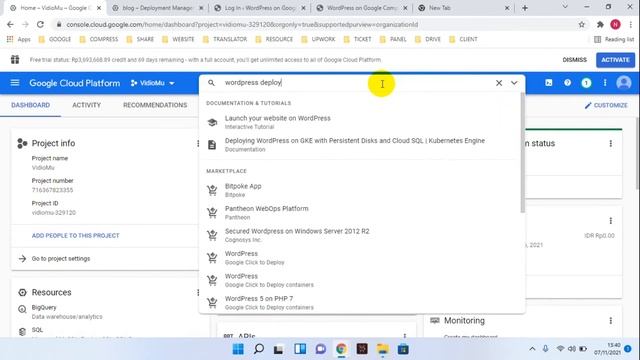This screenshot has height=360, width=640.
Task: Open a new browser tab with plus
Action: tap(525, 8)
